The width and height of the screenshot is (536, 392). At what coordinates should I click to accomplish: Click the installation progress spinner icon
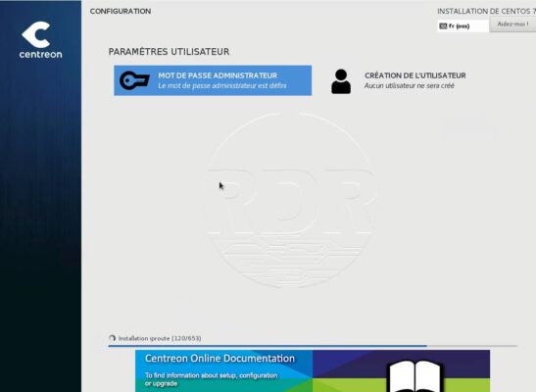point(112,338)
